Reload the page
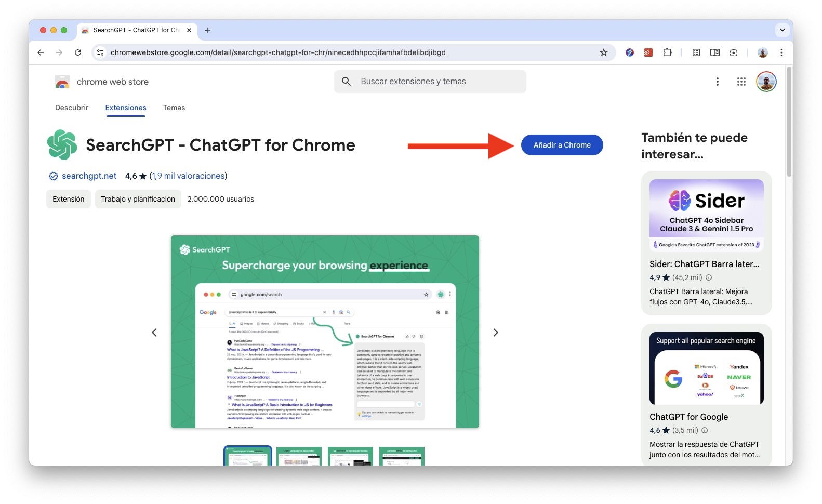The width and height of the screenshot is (822, 504). pyautogui.click(x=78, y=52)
